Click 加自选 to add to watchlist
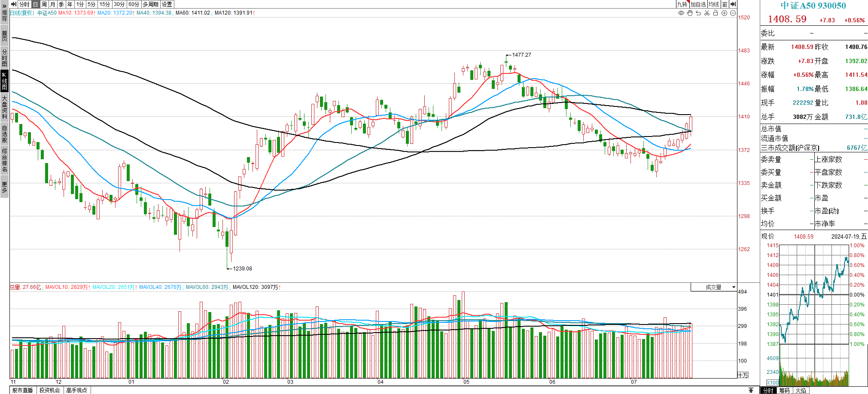This screenshot has height=394, width=868. tap(698, 4)
